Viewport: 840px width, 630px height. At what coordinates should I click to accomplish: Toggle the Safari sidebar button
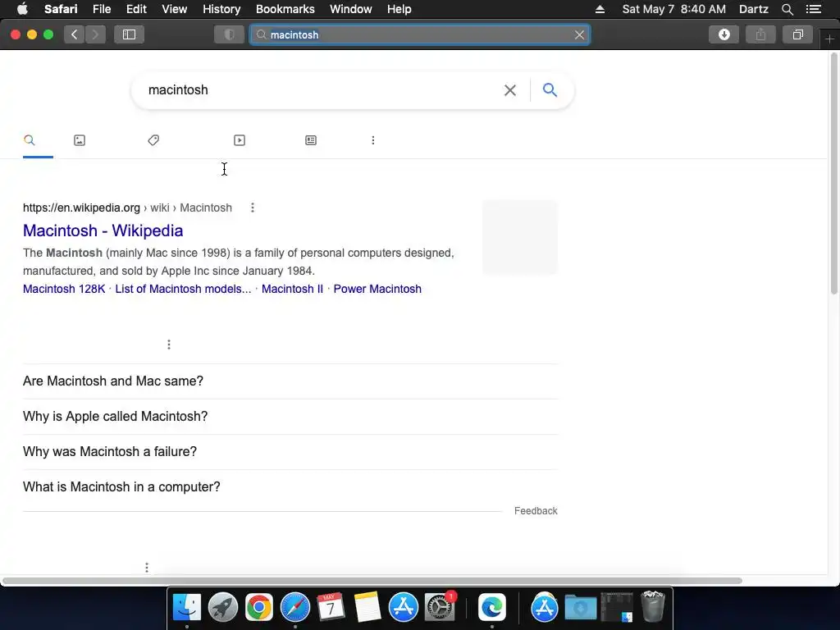coord(129,34)
